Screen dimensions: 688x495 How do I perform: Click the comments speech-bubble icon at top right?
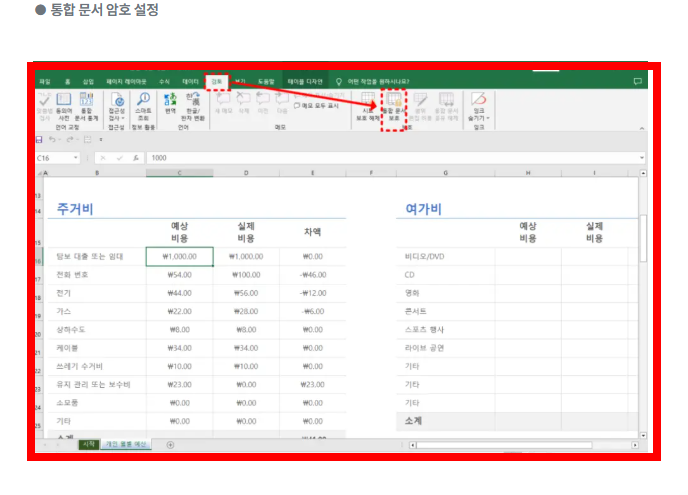pyautogui.click(x=638, y=81)
